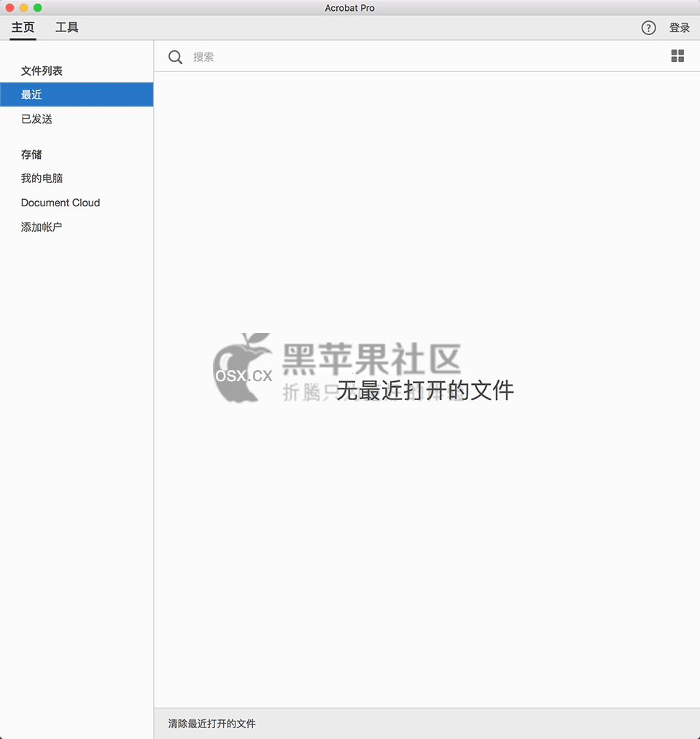Select 最近 in the file list
Viewport: 700px width, 739px height.
click(x=77, y=95)
